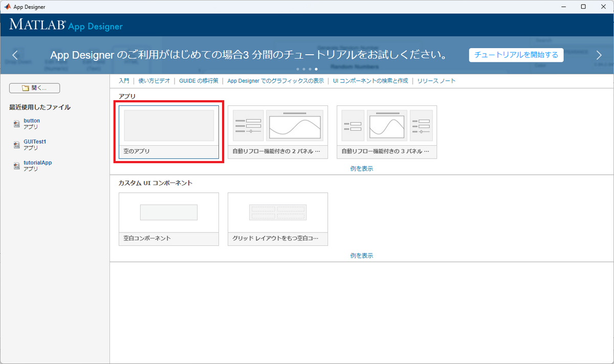Open recent file GUITest1
This screenshot has width=614, height=364.
[35, 142]
